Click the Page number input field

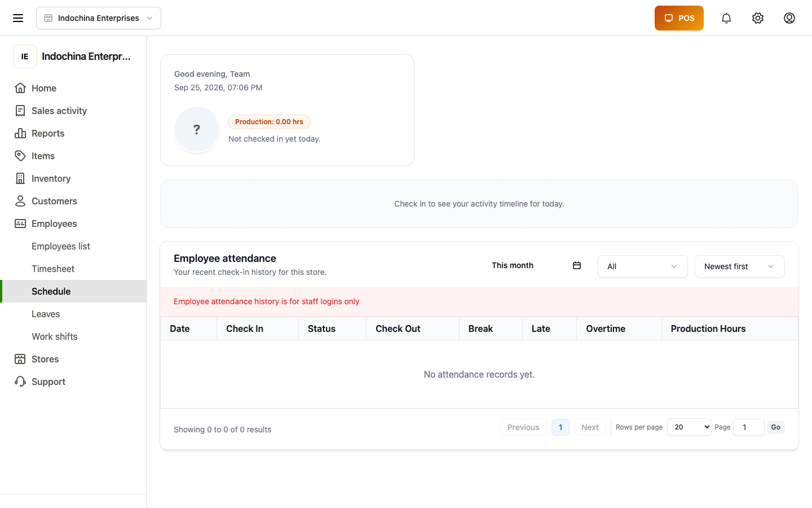749,427
